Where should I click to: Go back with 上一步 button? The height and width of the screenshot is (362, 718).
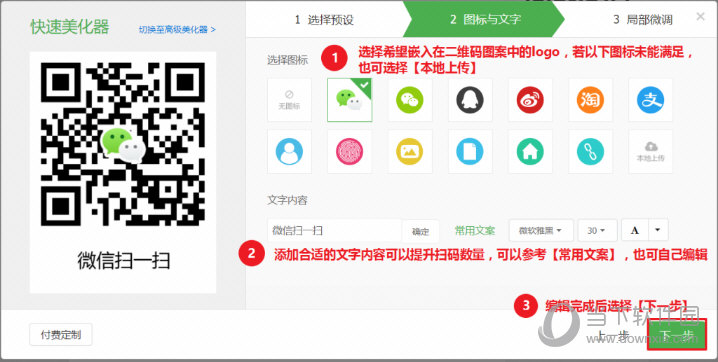click(614, 336)
